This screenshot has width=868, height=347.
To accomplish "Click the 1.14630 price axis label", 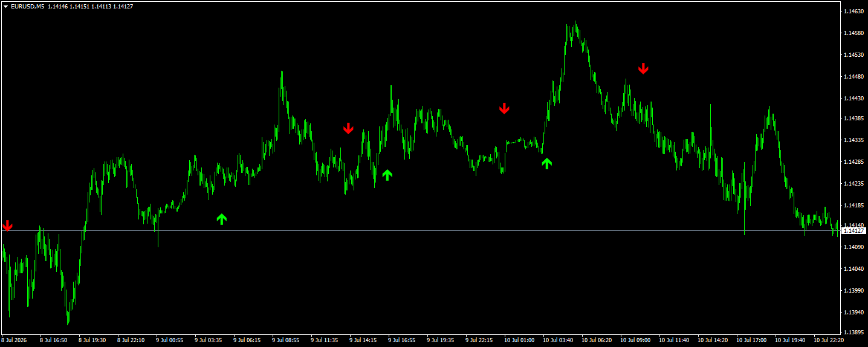I will (x=853, y=11).
